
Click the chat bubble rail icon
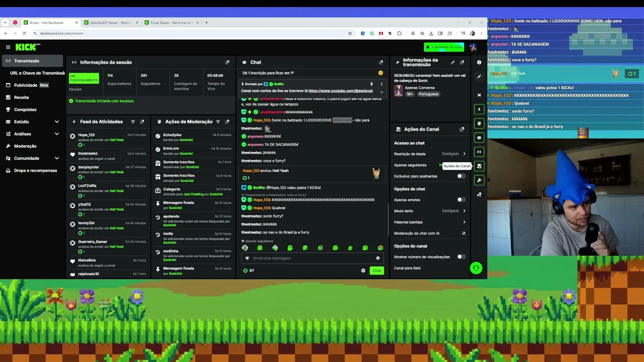(x=479, y=137)
